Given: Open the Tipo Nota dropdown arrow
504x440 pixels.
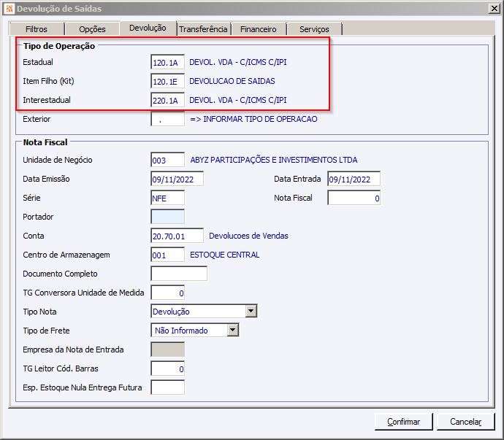Looking at the screenshot, I should [x=251, y=312].
